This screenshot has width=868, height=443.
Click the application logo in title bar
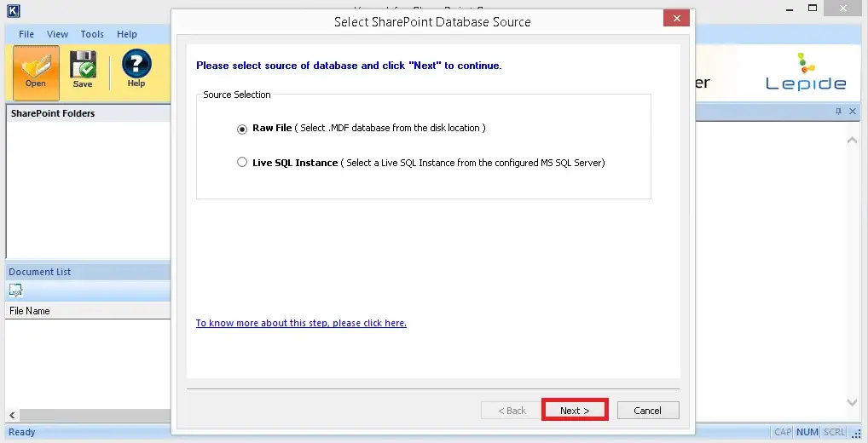point(14,10)
